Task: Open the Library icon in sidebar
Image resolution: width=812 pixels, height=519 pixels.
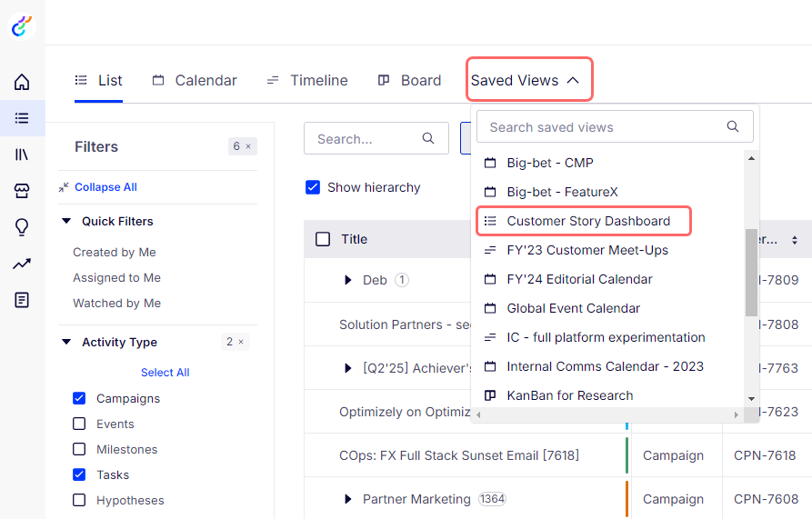Action: (x=22, y=155)
